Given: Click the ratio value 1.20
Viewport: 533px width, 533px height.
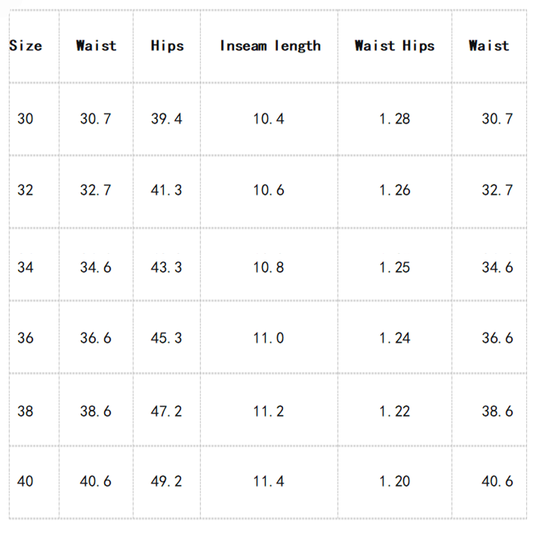Looking at the screenshot, I should point(395,481).
